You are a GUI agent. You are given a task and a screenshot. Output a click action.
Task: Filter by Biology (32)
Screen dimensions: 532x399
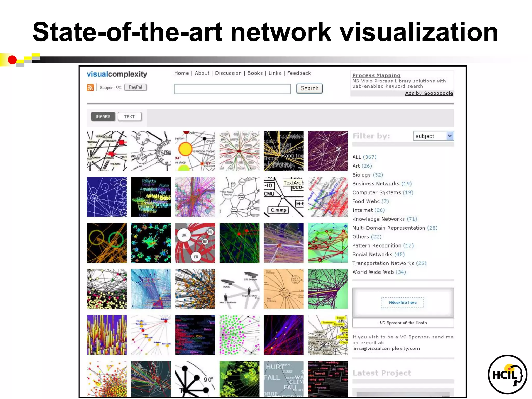367,175
